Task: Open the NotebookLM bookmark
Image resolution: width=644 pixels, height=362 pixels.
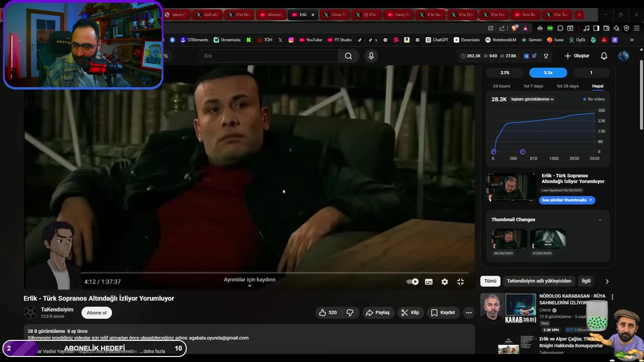Action: coord(501,40)
